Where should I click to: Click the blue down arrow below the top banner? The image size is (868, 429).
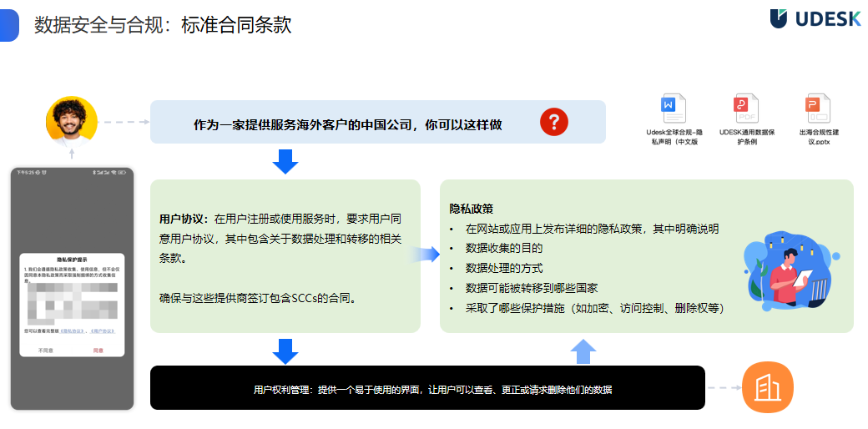click(x=285, y=161)
